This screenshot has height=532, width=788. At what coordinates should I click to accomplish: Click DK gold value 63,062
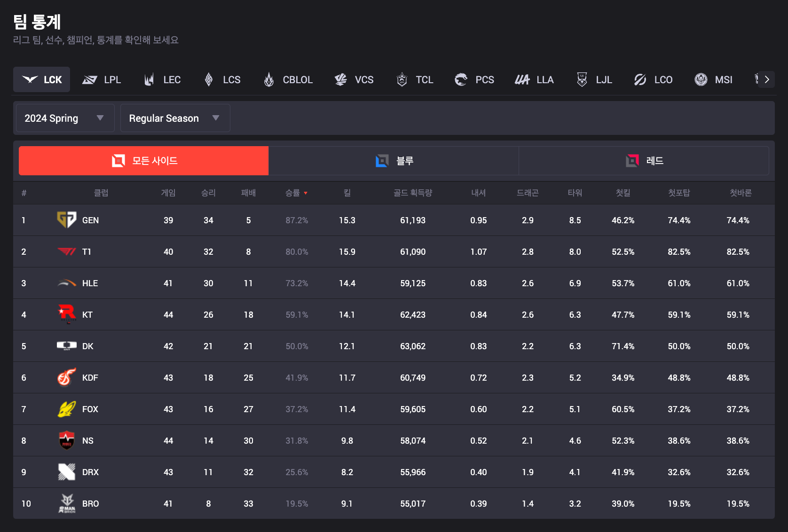pos(413,346)
